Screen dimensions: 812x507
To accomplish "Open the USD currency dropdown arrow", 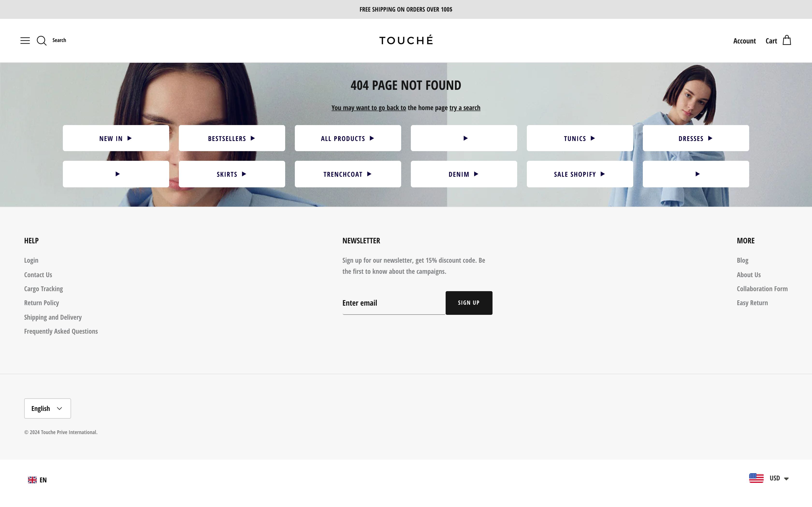I will (786, 479).
